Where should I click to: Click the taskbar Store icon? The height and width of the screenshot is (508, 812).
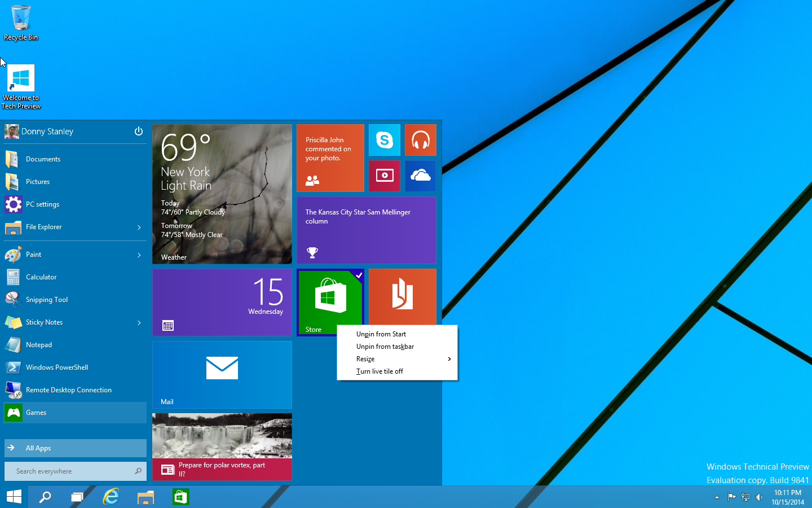click(x=180, y=497)
